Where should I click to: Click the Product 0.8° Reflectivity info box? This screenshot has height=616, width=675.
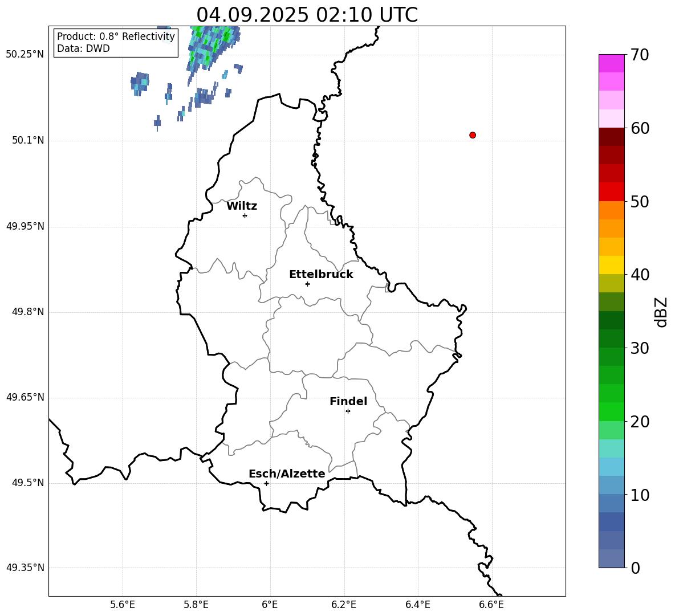(x=116, y=42)
